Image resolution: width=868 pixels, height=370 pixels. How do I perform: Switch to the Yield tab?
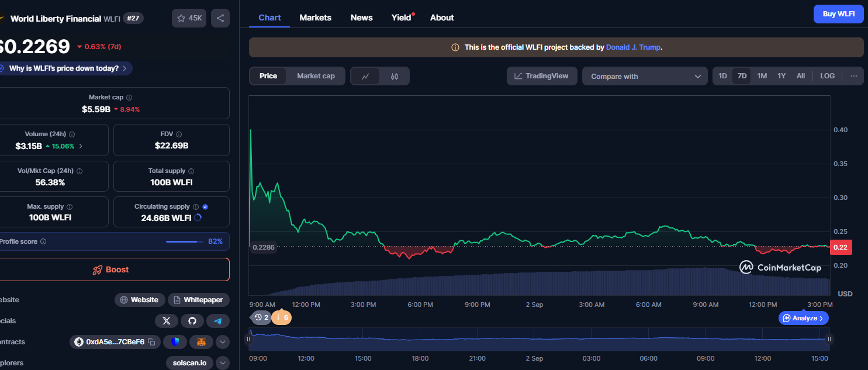coord(402,18)
